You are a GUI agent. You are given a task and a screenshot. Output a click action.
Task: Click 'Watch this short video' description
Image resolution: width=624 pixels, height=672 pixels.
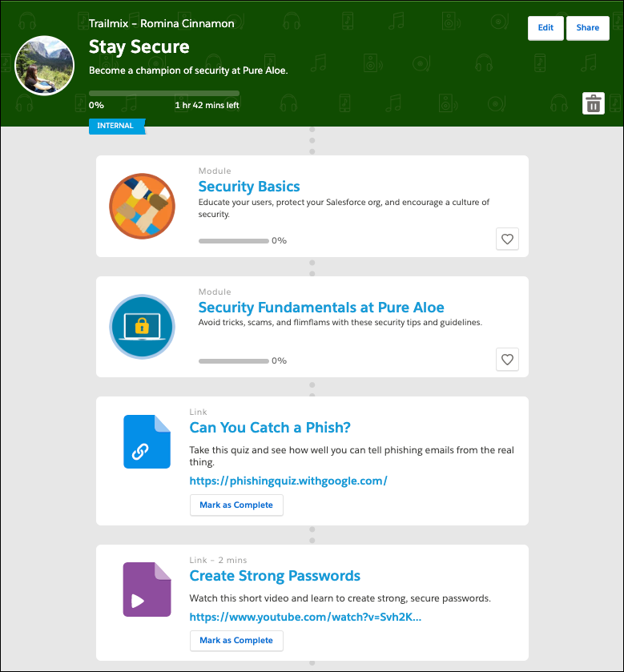[340, 598]
